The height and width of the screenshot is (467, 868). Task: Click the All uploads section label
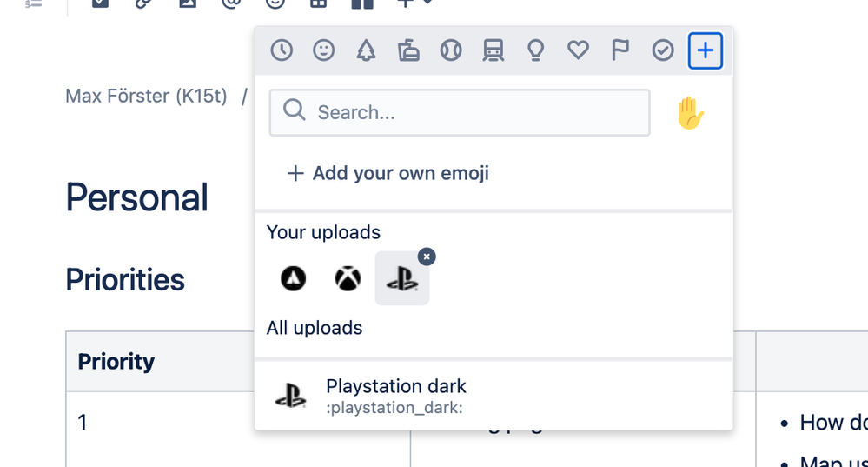pos(315,328)
